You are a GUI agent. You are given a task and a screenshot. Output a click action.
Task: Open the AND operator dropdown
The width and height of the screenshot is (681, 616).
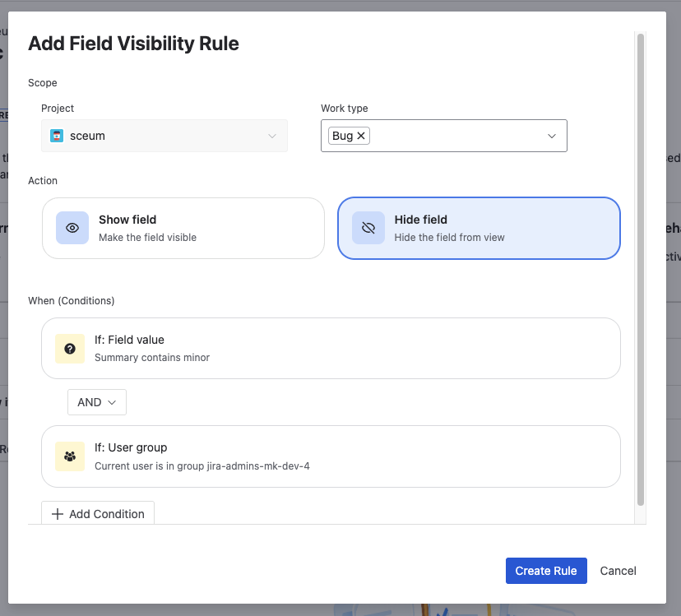97,402
